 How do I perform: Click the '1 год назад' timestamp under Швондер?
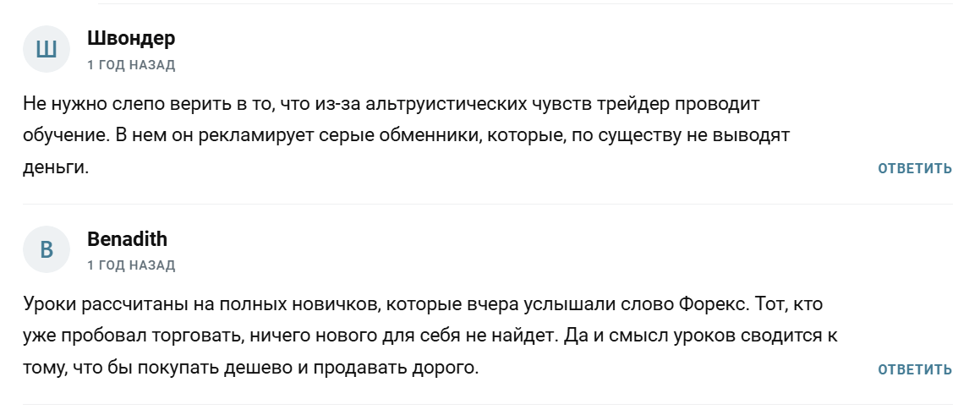(131, 65)
